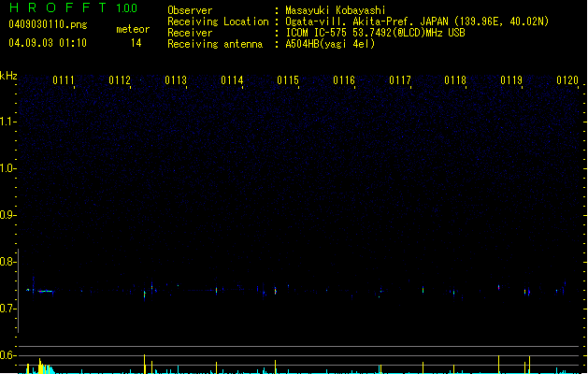The image size is (588, 374).
Task: Click the 0119 time marker
Action: pos(511,80)
